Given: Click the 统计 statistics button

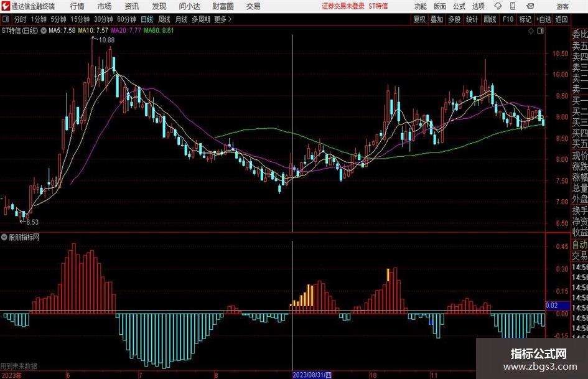Looking at the screenshot, I should click(x=472, y=19).
